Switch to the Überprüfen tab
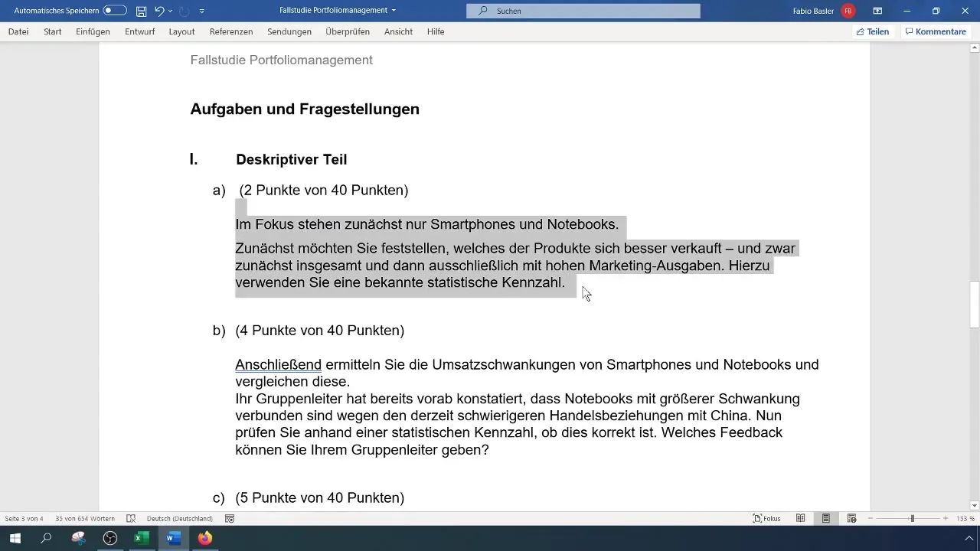Viewport: 980px width, 551px height. pos(348,31)
